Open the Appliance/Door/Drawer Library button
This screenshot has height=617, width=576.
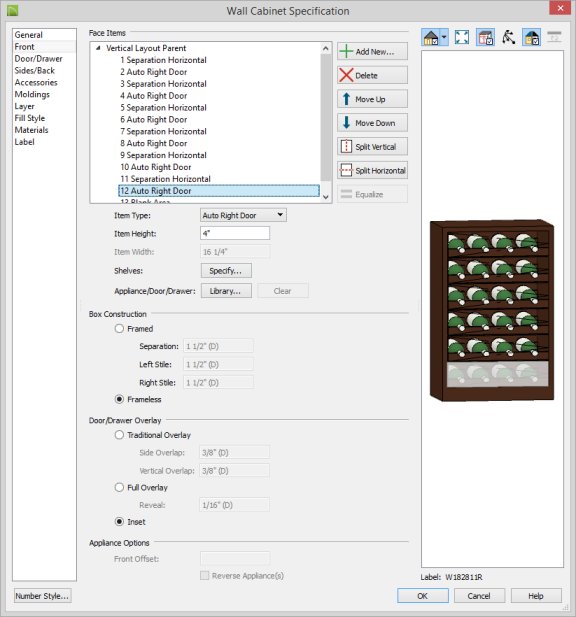click(226, 291)
